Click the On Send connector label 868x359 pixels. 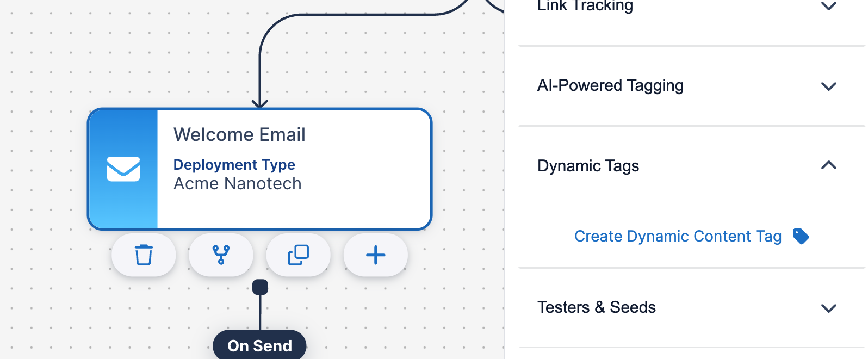(x=259, y=345)
